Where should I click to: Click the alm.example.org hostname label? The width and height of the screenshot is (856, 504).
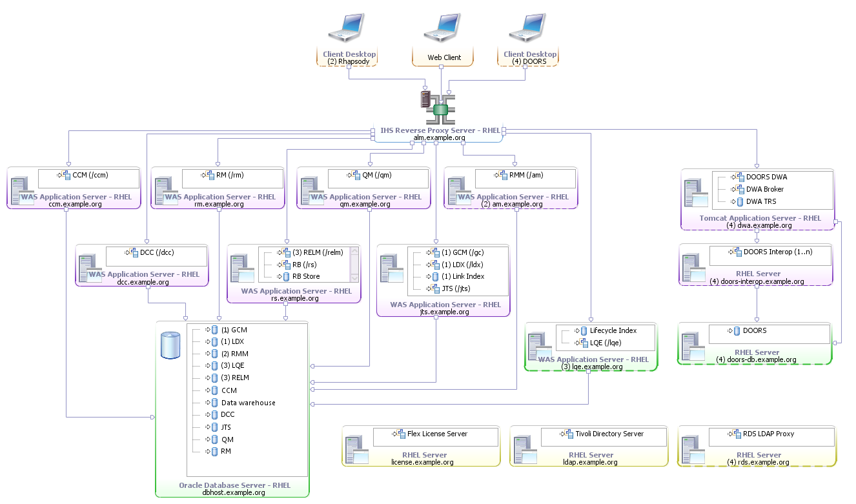tap(439, 138)
